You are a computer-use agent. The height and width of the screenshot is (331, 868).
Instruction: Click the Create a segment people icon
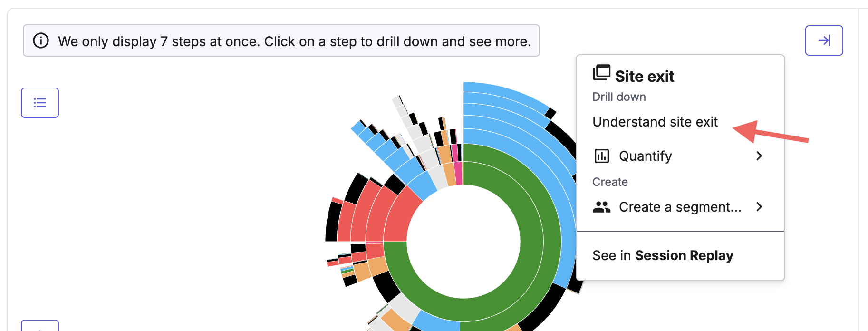point(602,207)
